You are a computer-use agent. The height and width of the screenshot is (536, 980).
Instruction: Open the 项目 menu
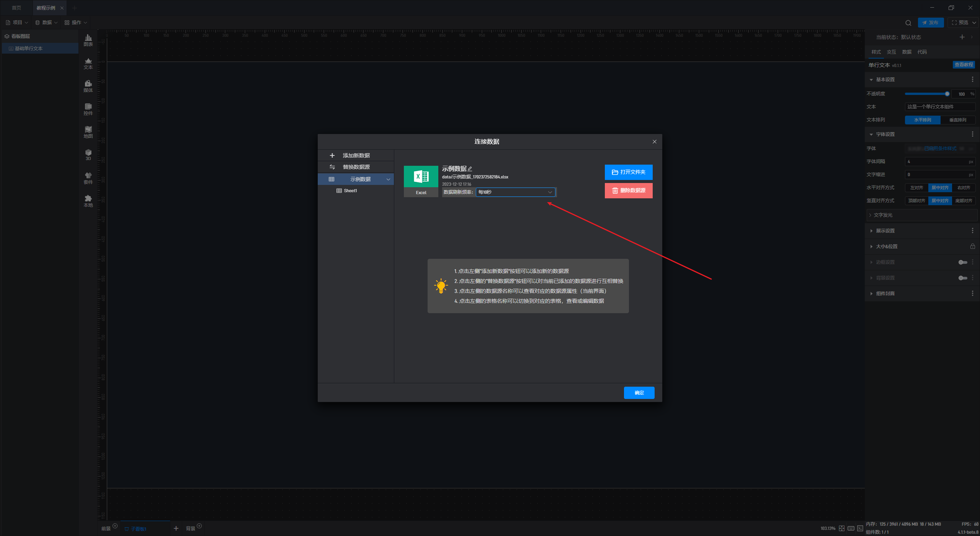[17, 23]
